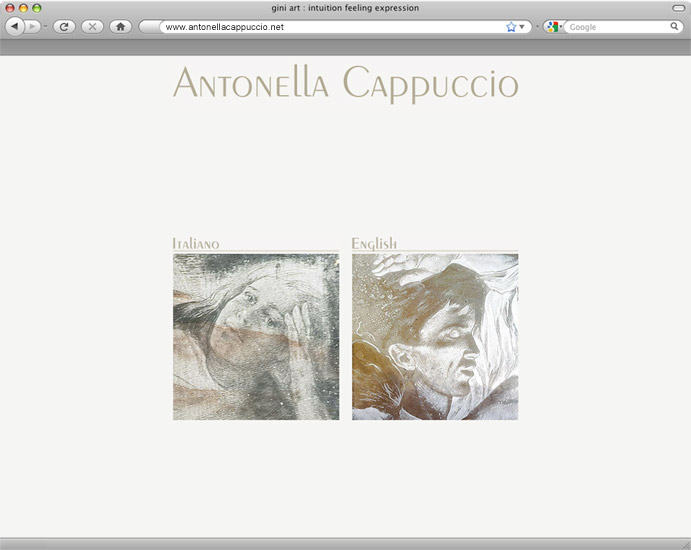691x550 pixels.
Task: Click the magnifier icon in search box
Action: 675,27
